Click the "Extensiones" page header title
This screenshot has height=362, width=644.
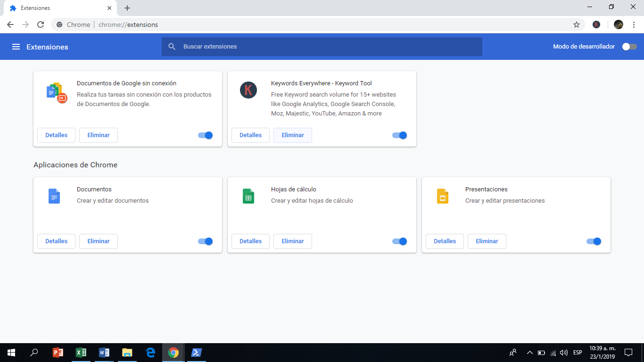(47, 47)
